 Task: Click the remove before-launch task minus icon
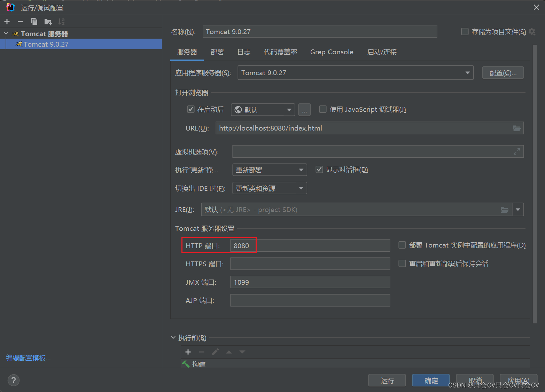coord(202,352)
